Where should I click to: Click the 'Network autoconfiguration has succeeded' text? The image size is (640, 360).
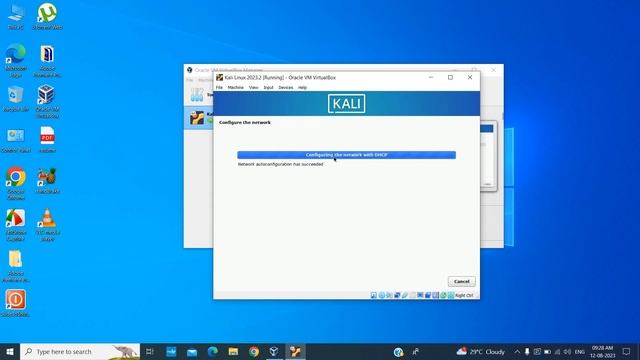(x=280, y=164)
